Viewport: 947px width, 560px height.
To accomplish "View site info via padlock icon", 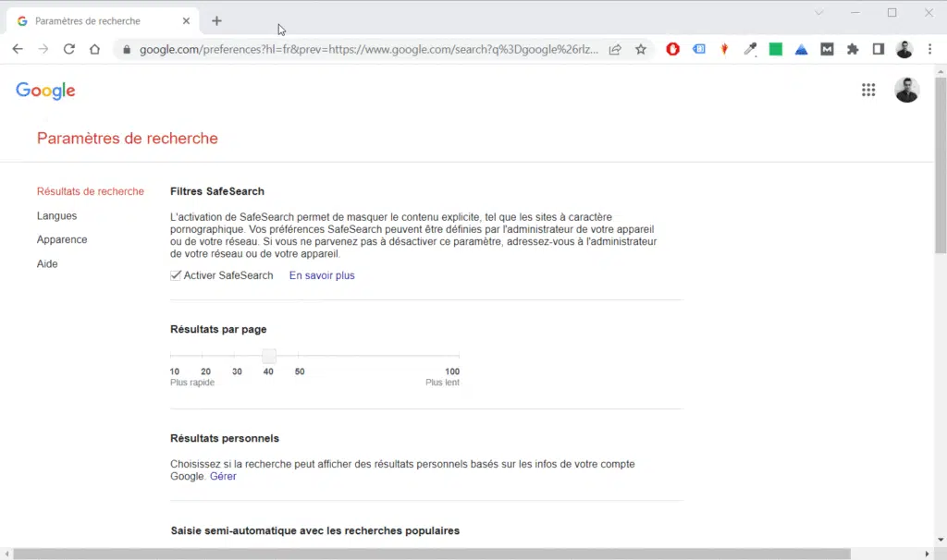I will (x=126, y=50).
